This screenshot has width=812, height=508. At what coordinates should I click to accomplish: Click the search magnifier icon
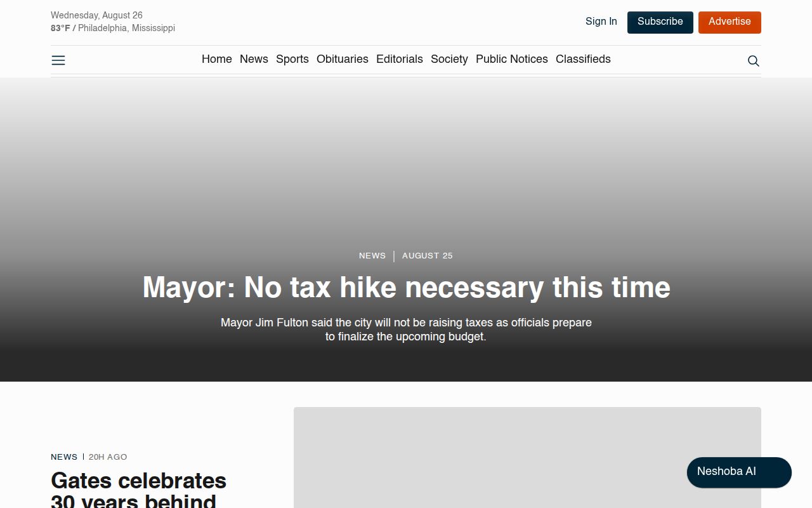coord(754,61)
